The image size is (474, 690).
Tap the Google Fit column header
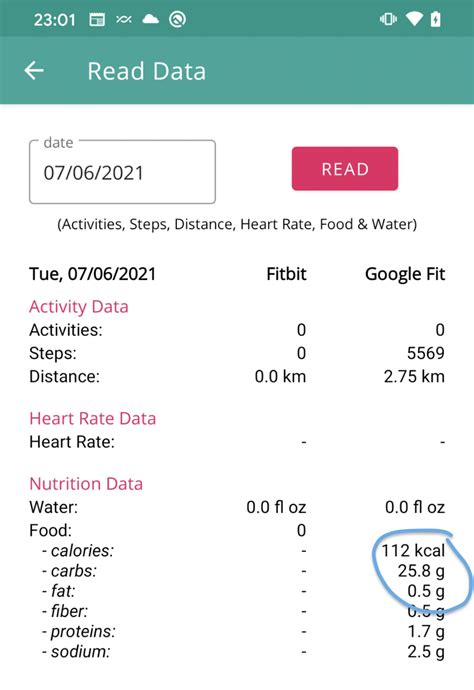tap(405, 274)
